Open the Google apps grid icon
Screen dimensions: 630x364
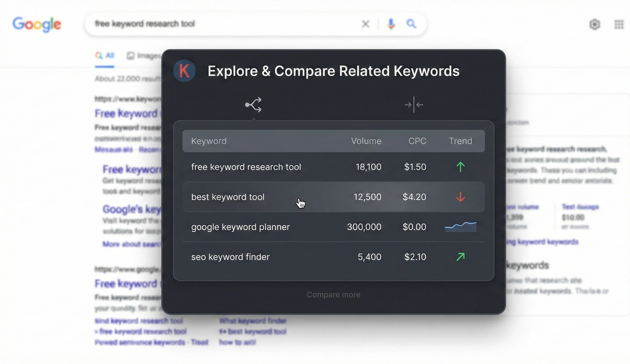click(x=619, y=24)
